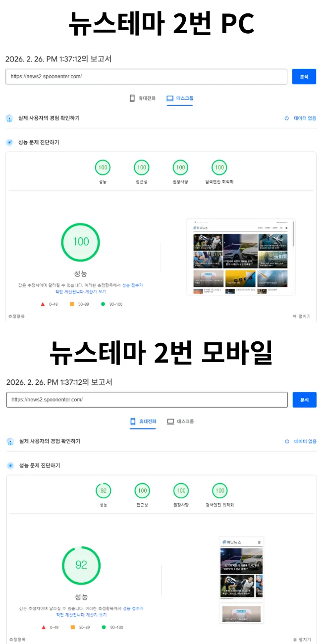Click the red triangle 0–49 legend icon in PC report
323x644 pixels.
pyautogui.click(x=43, y=304)
